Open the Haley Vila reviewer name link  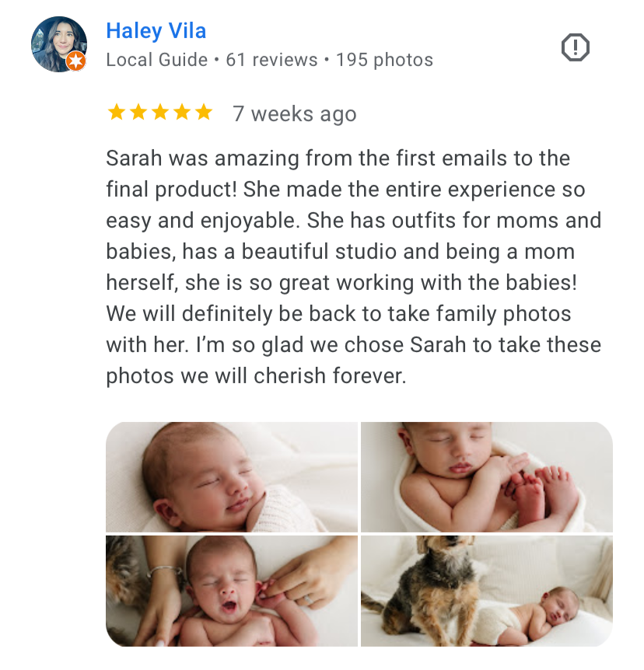coord(156,31)
